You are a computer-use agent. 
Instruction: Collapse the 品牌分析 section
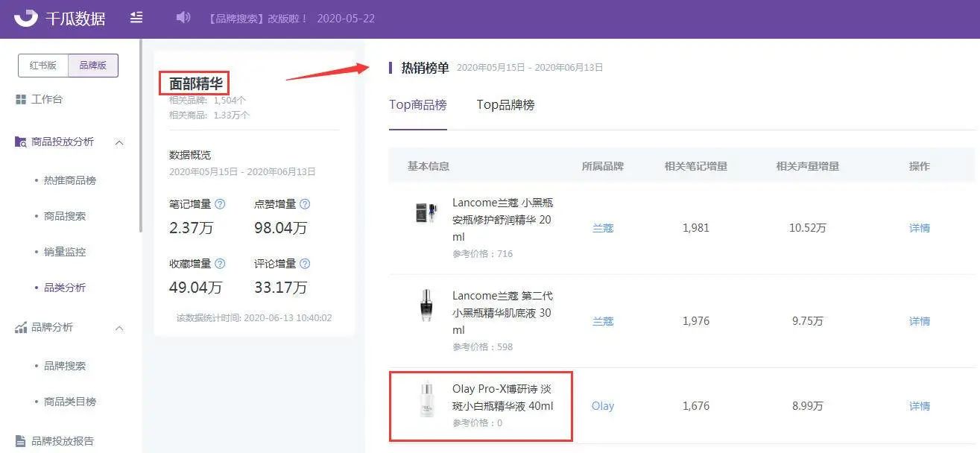(119, 328)
